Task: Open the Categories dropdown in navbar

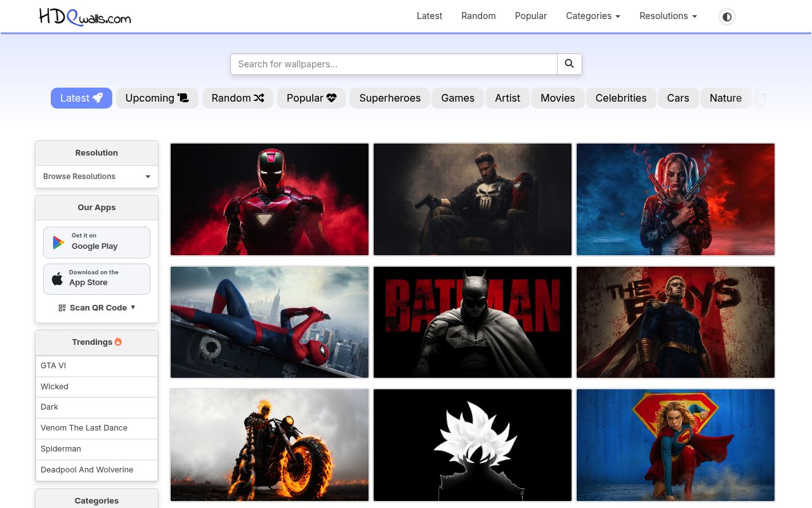Action: (593, 16)
